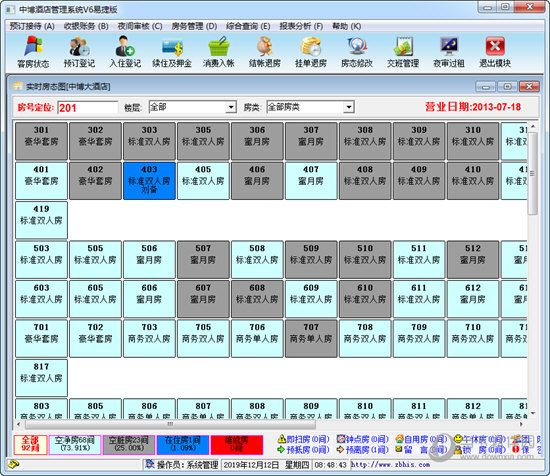
Task: Click the horizontal scrollbar right arrow
Action: (521, 424)
